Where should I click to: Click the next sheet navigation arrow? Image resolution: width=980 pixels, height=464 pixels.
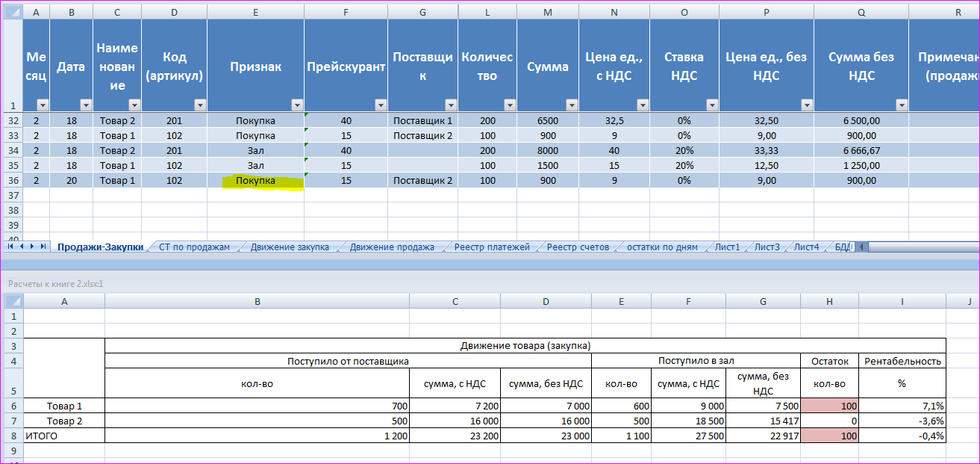32,247
